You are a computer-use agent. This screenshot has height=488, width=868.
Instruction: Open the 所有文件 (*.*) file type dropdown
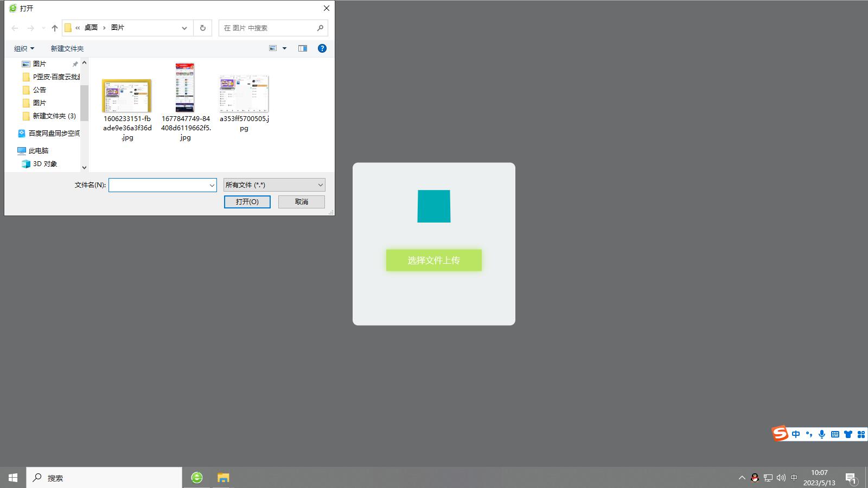pyautogui.click(x=275, y=185)
